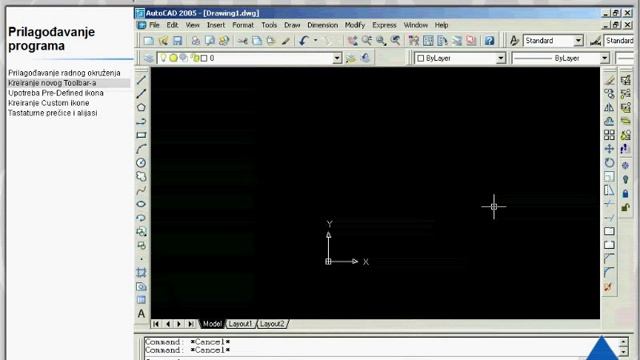
Task: Open the color control ByLayer dropdown
Action: (x=500, y=58)
